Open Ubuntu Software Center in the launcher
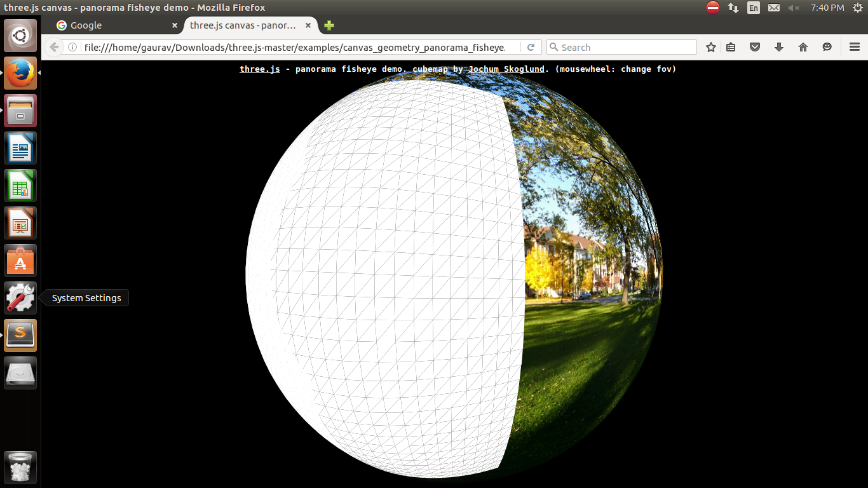 point(20,261)
